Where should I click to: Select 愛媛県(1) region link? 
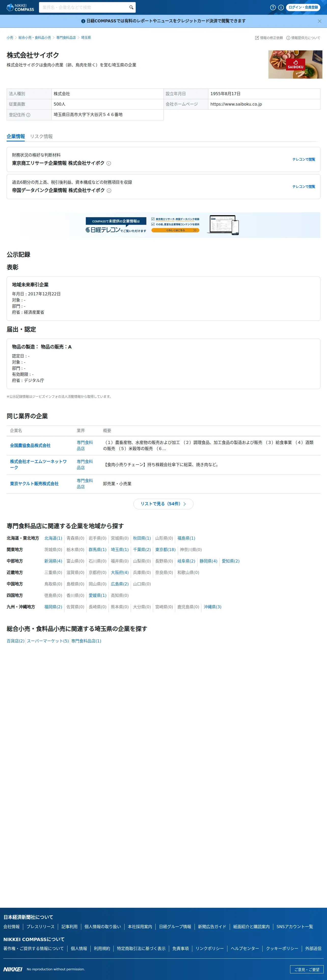click(98, 595)
